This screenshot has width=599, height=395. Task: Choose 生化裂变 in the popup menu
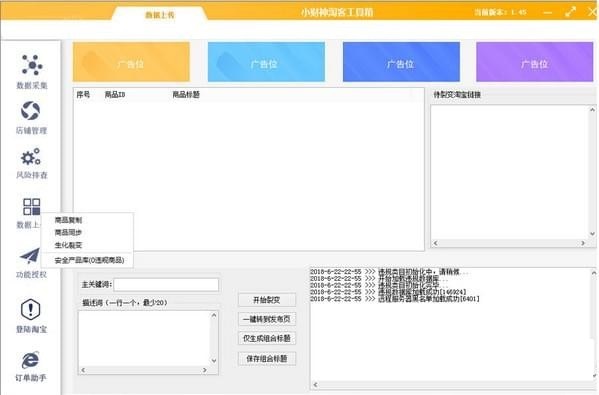(68, 245)
